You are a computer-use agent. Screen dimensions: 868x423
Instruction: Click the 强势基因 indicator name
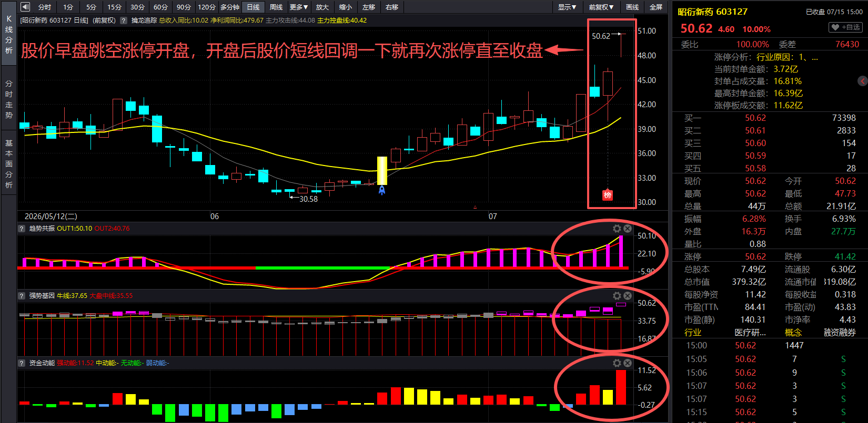[x=42, y=296]
